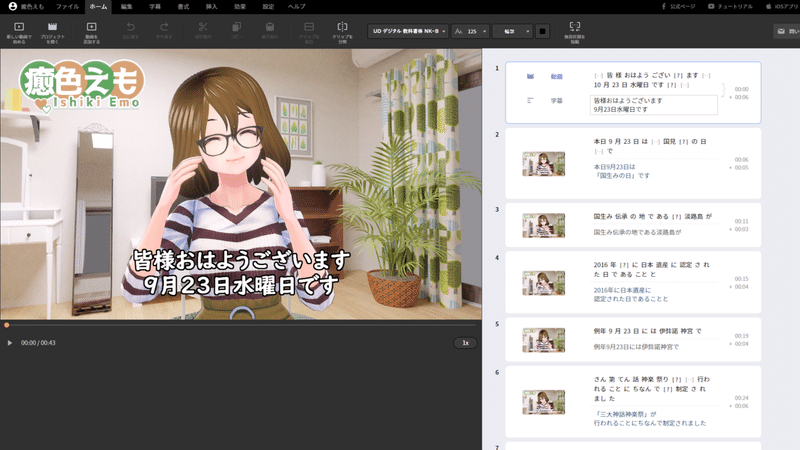Open the black text color swatch
The image size is (800, 450).
click(542, 31)
